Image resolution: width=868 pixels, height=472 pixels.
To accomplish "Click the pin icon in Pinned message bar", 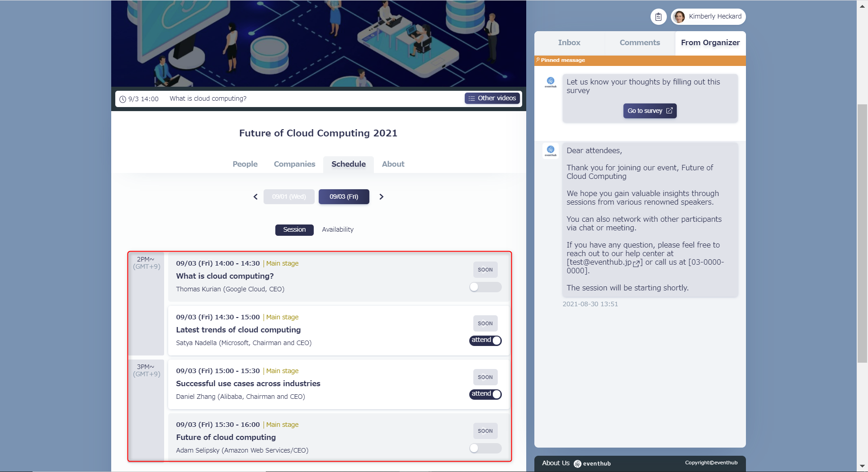I will [538, 60].
